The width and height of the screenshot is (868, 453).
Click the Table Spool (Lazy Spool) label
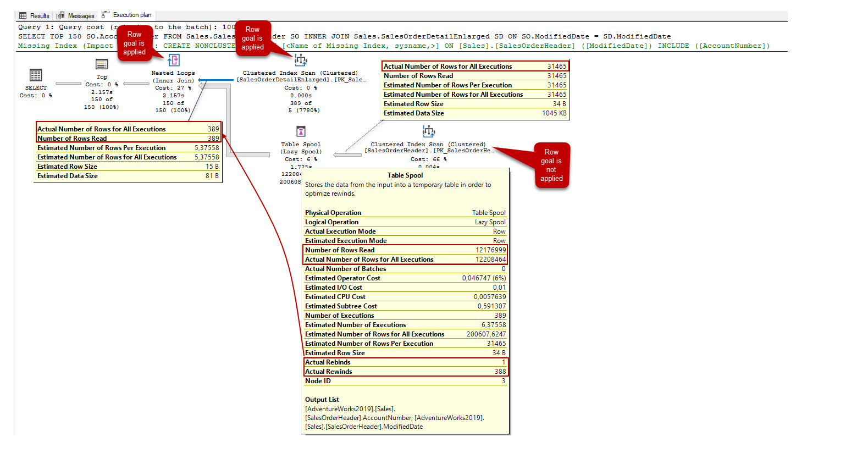pyautogui.click(x=301, y=148)
